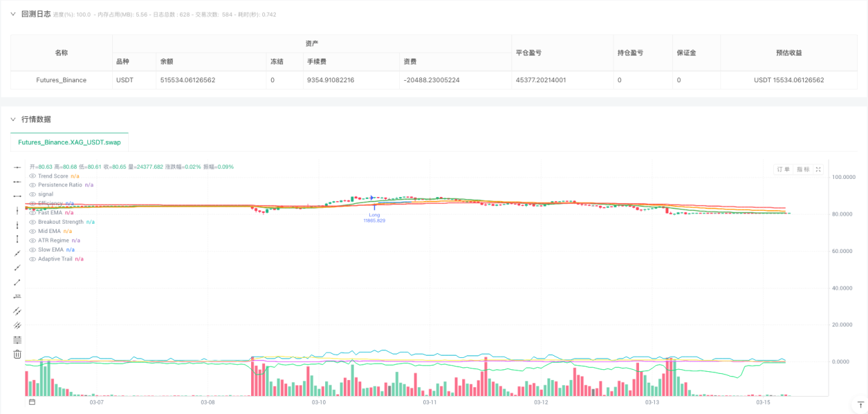Image resolution: width=868 pixels, height=414 pixels.
Task: Toggle visibility of Persistence Ratio
Action: (32, 184)
